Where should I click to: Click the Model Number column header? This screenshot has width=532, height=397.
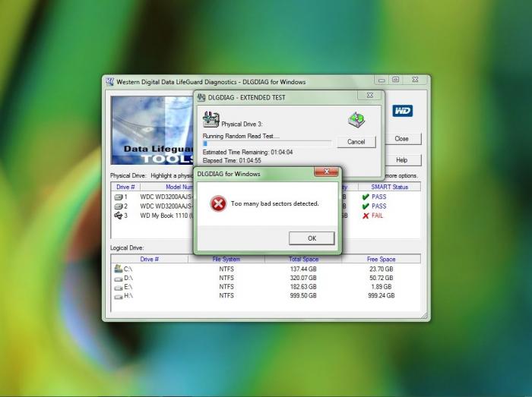[167, 187]
